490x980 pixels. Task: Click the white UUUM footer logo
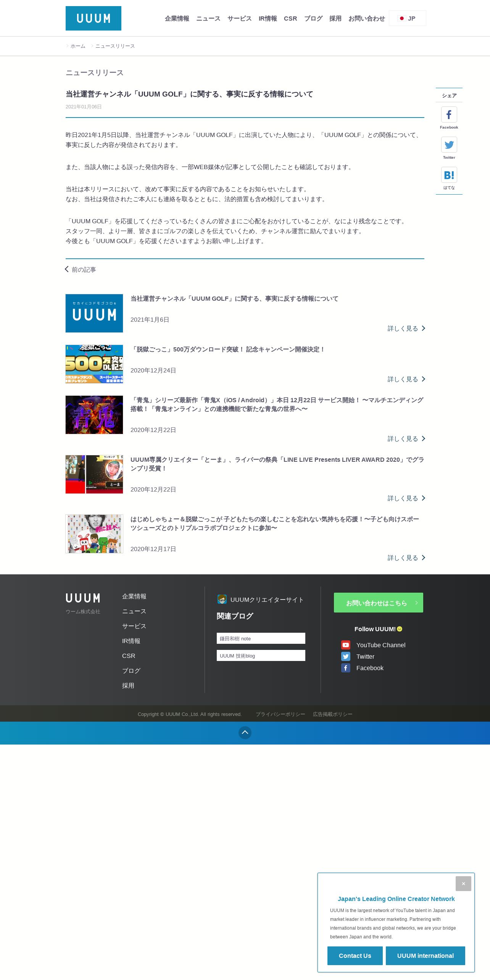(83, 598)
